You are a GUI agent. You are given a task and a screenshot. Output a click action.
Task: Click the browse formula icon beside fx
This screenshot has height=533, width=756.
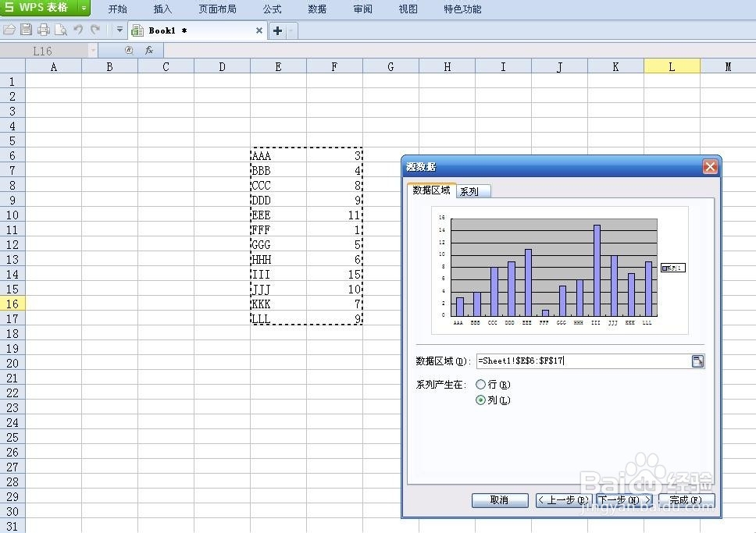tap(129, 50)
